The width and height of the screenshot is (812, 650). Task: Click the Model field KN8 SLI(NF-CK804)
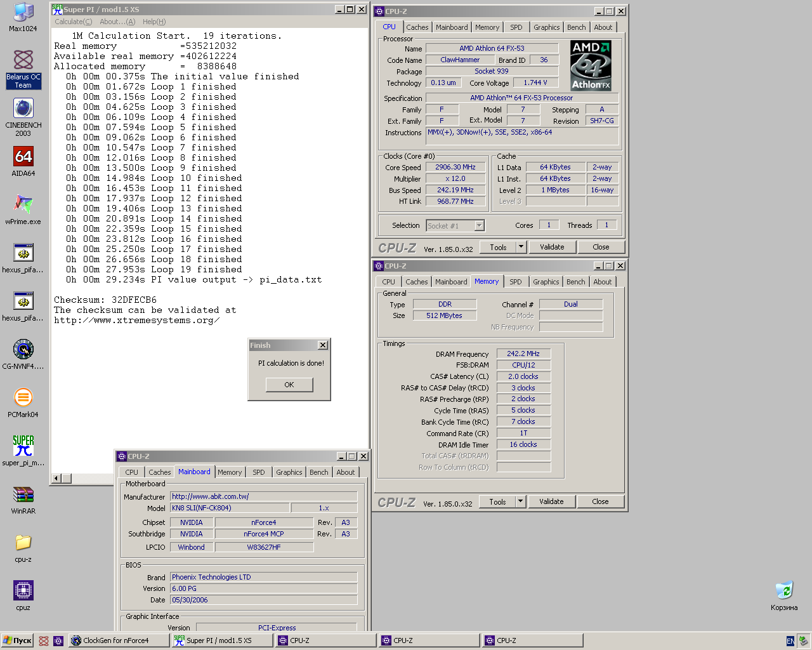tap(230, 508)
